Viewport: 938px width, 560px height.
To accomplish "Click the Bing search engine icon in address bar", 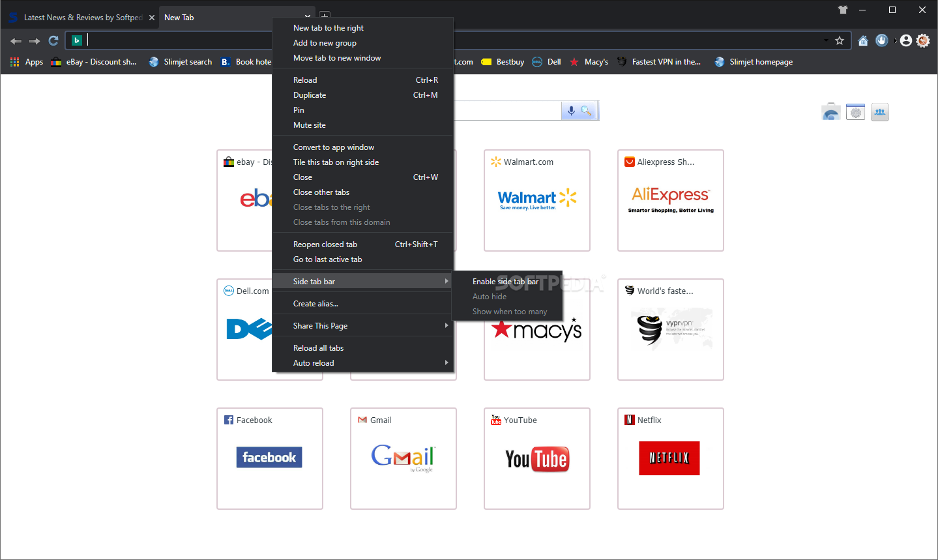I will click(x=76, y=40).
